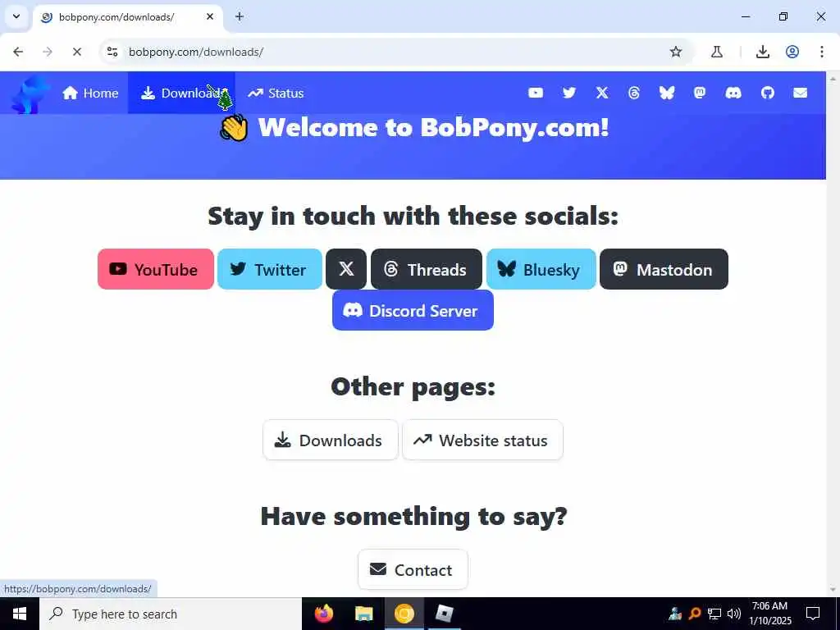Click the Windows taskbar search box
Screen dimensions: 840x630
coord(171,614)
